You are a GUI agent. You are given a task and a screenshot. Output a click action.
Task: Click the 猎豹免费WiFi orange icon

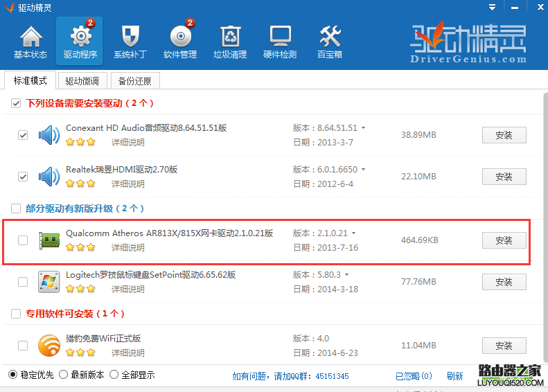point(49,345)
